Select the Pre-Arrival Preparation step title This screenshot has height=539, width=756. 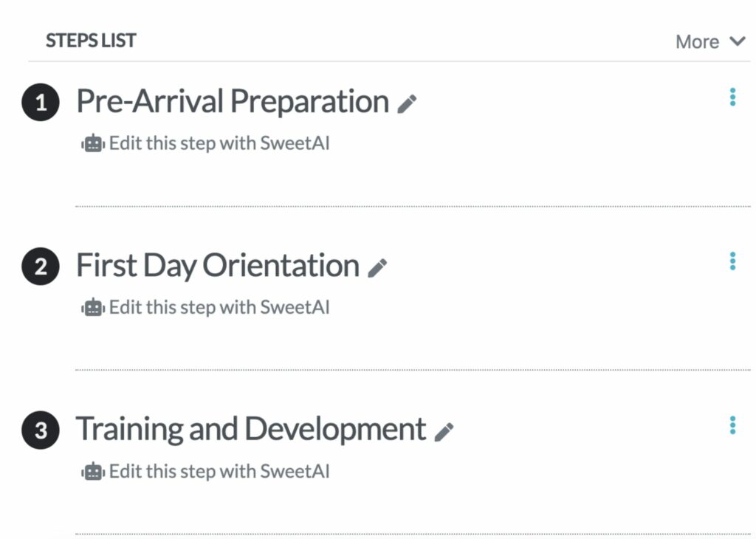tap(233, 102)
